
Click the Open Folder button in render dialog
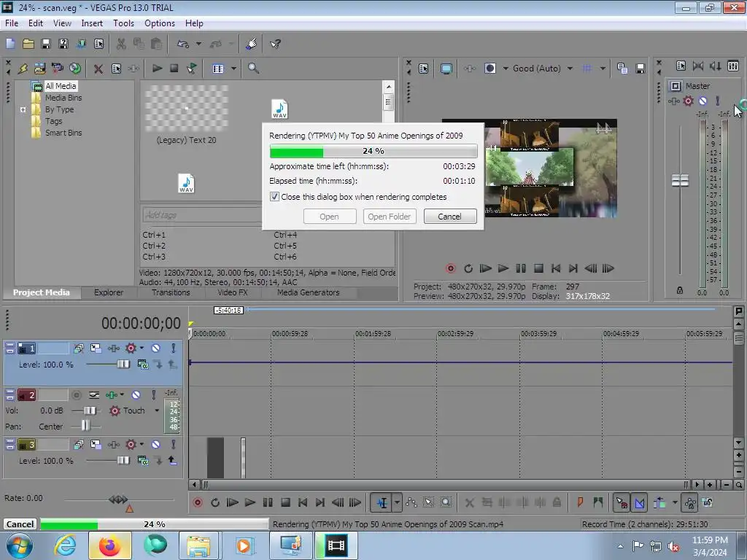point(390,216)
